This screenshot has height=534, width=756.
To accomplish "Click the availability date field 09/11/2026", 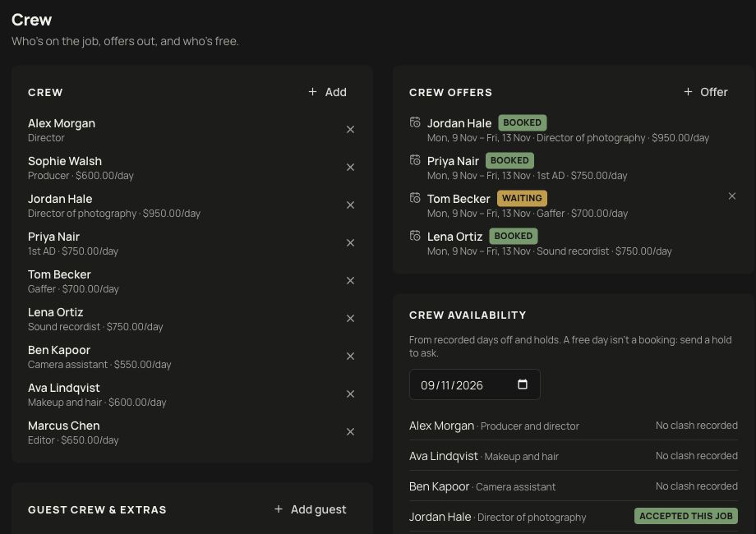I will point(474,384).
